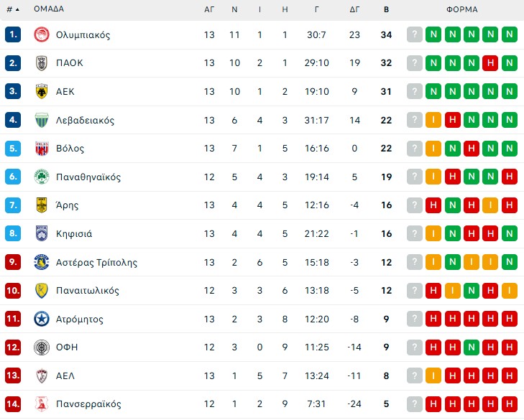Select the Άρης yellow team badge
The height and width of the screenshot is (420, 524).
[x=41, y=205]
